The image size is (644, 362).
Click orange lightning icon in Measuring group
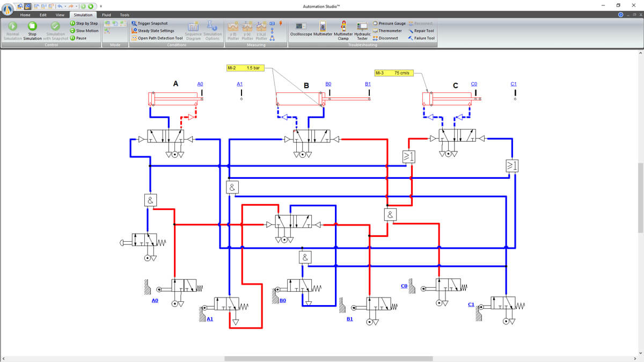coord(281,24)
